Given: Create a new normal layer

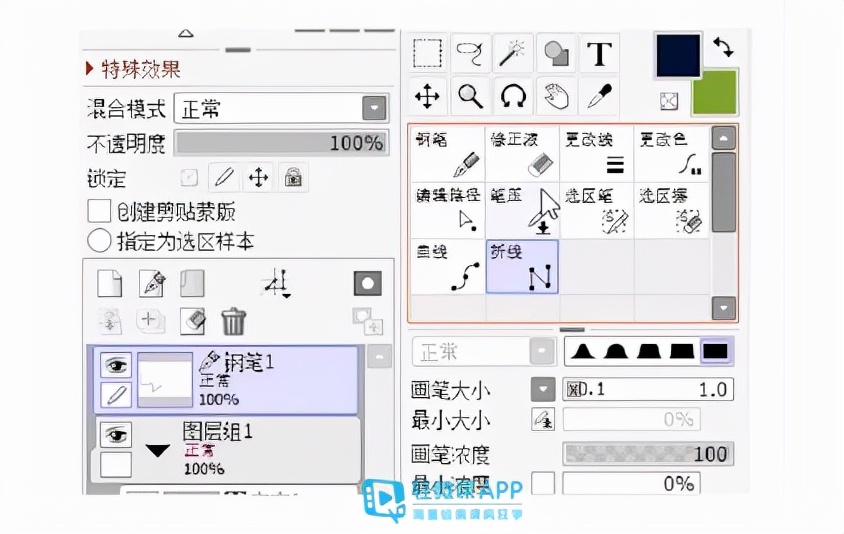Looking at the screenshot, I should pyautogui.click(x=110, y=283).
